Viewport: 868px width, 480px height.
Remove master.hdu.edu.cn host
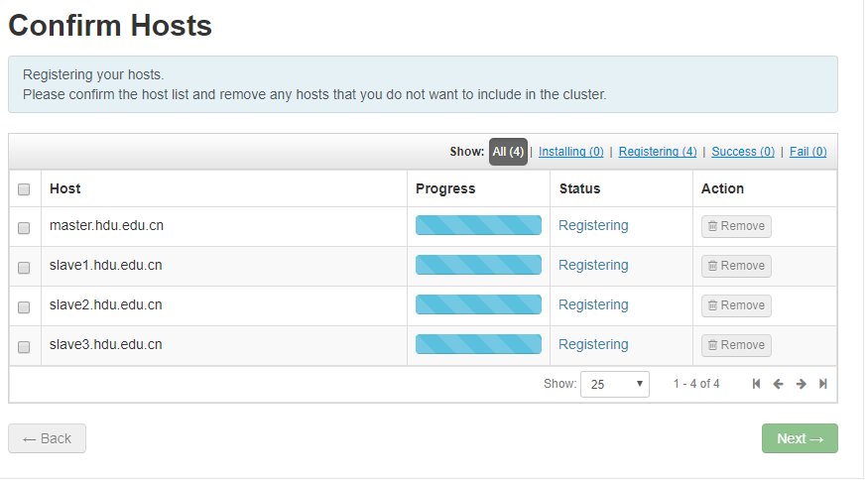coord(736,226)
